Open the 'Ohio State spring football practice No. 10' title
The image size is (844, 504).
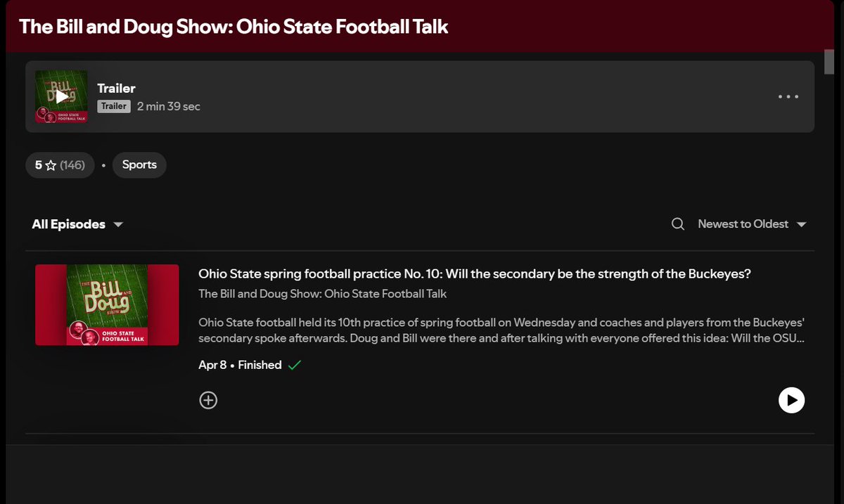(x=475, y=273)
